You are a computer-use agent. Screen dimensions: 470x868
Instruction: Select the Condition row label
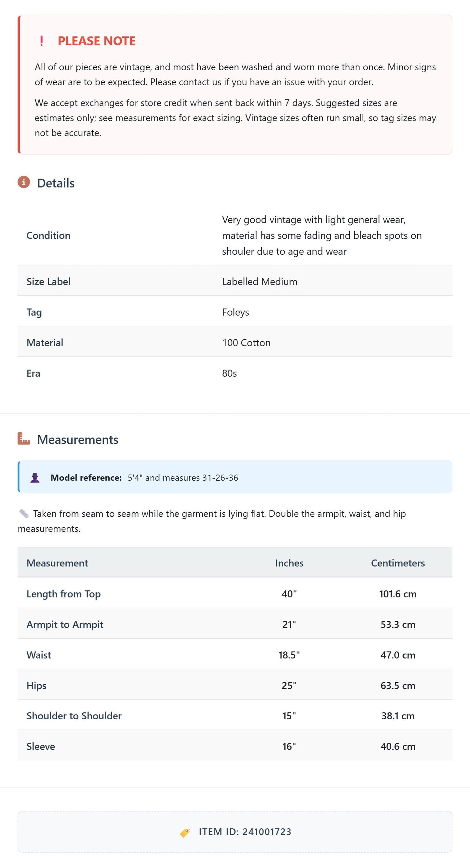(48, 235)
